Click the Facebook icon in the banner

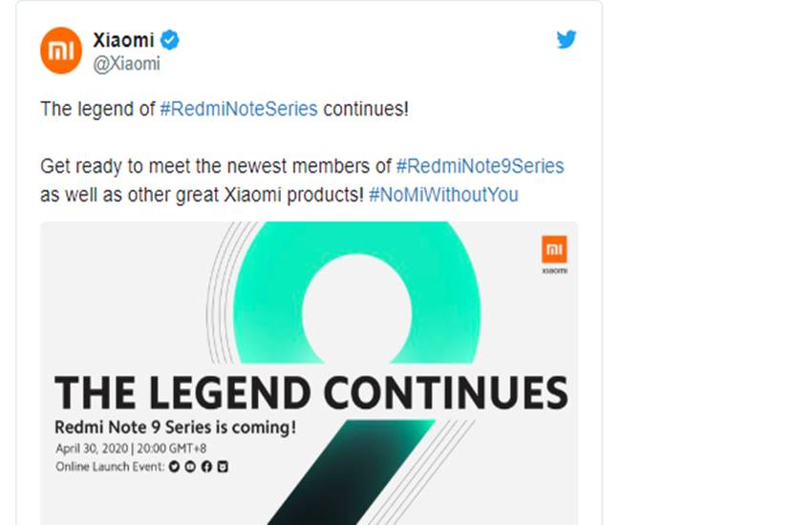(x=206, y=467)
